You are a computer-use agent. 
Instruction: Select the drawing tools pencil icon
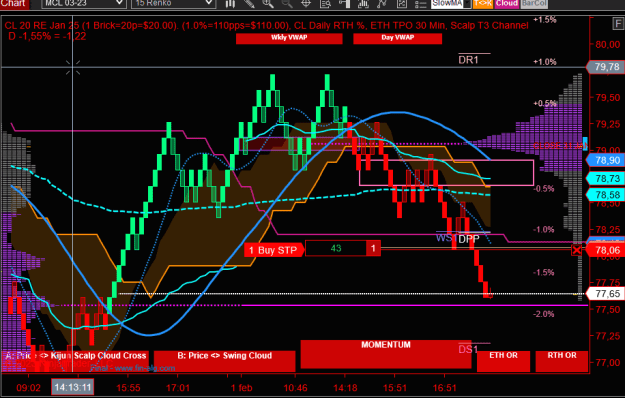pyautogui.click(x=249, y=4)
